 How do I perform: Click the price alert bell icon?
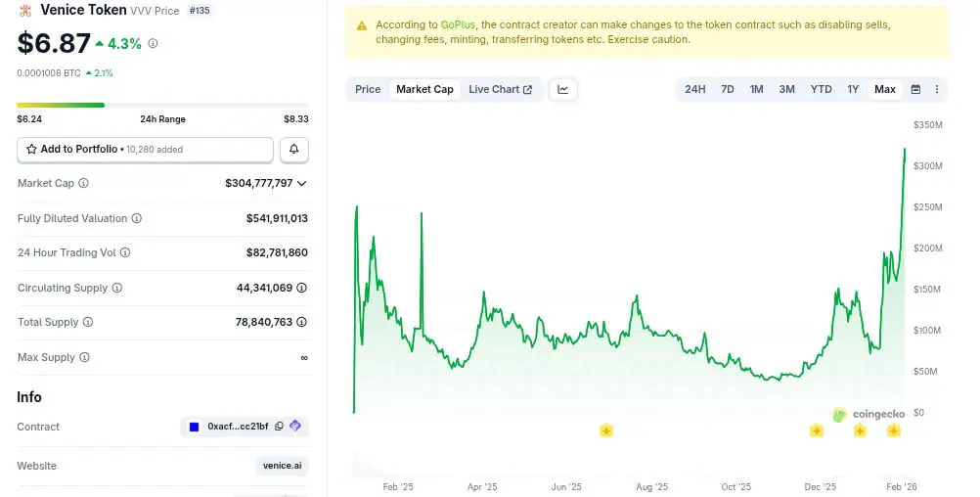click(x=294, y=150)
